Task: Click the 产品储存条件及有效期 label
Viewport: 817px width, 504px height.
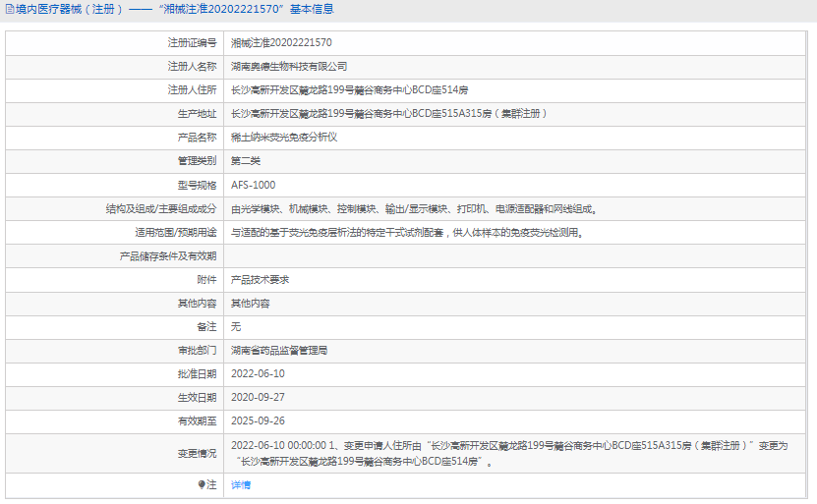Action: (168, 256)
